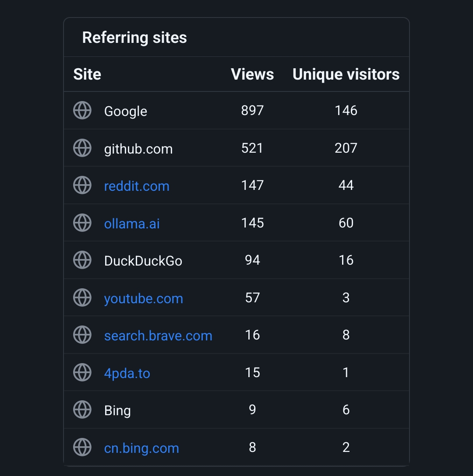473x476 pixels.
Task: Click the globe icon beside search.brave.com
Action: [82, 335]
